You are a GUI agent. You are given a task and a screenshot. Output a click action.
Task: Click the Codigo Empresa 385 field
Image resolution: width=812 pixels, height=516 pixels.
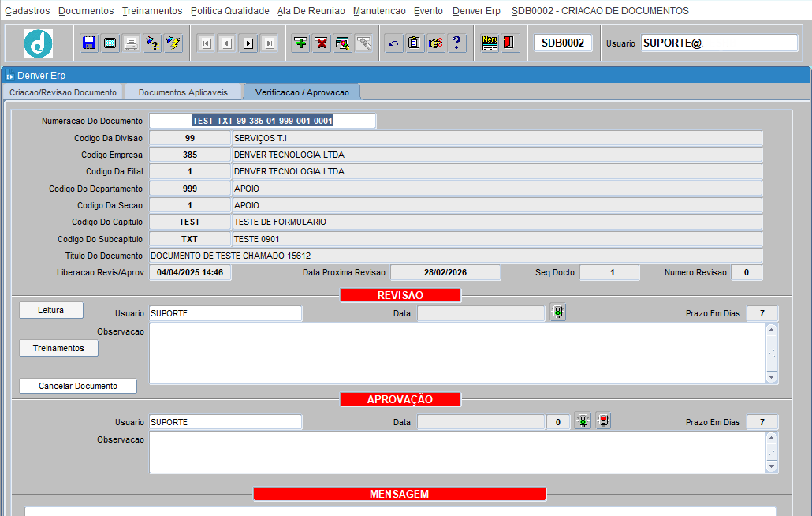click(189, 155)
